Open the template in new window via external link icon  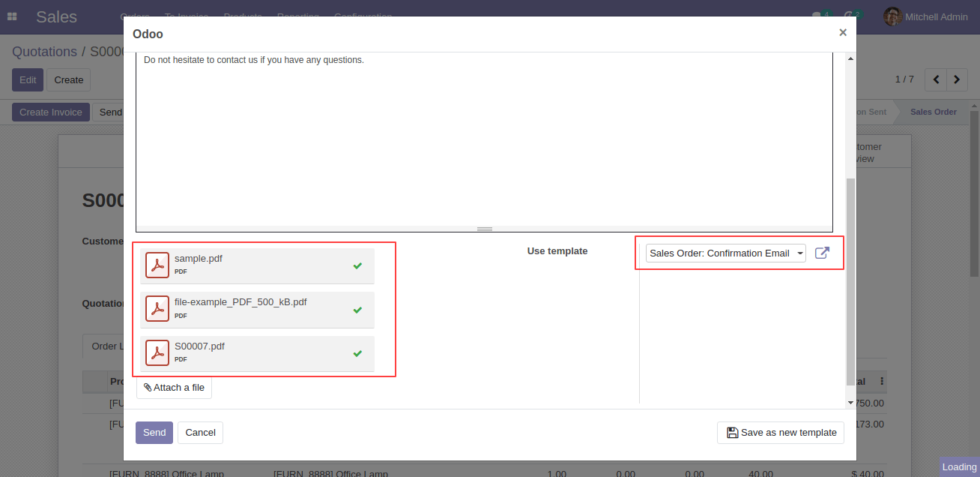[823, 253]
